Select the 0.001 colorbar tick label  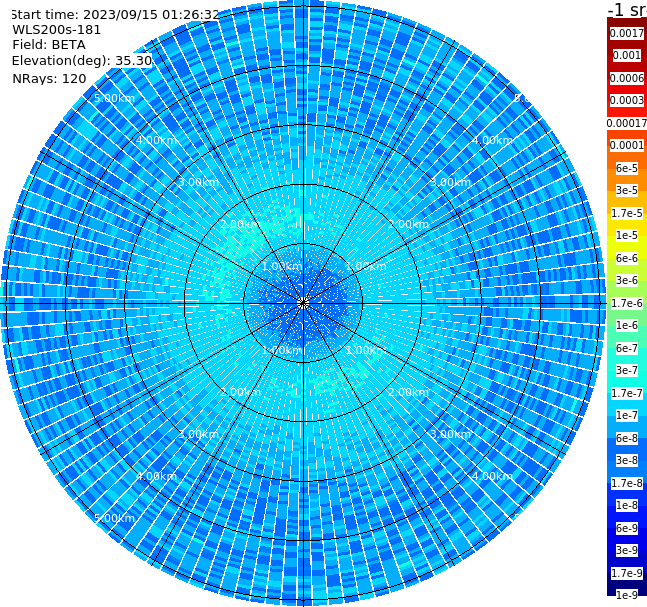(627, 55)
